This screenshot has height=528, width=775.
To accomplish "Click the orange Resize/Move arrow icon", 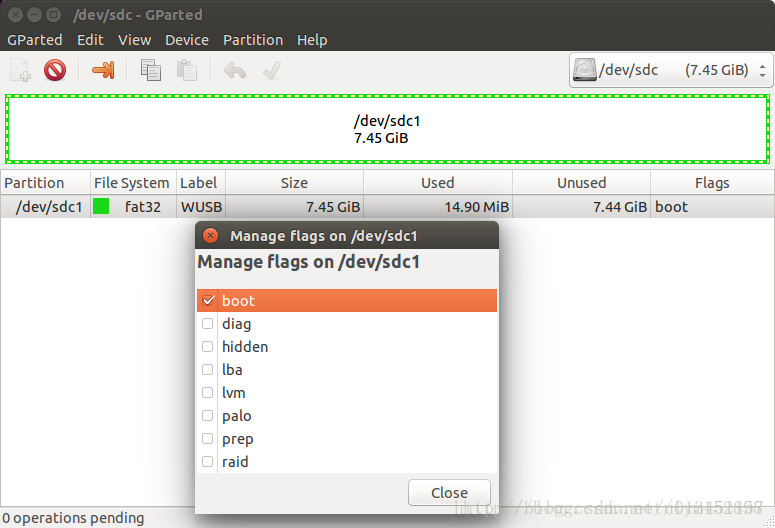I will 103,70.
